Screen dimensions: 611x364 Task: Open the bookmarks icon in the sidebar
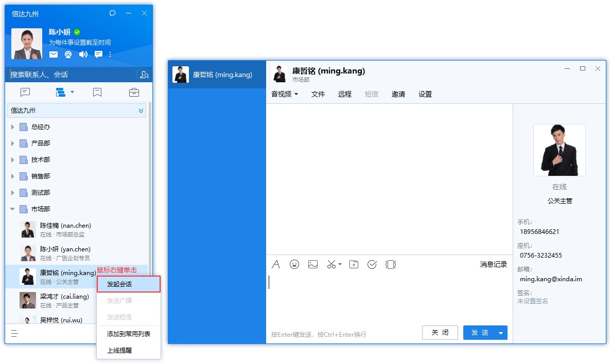97,91
